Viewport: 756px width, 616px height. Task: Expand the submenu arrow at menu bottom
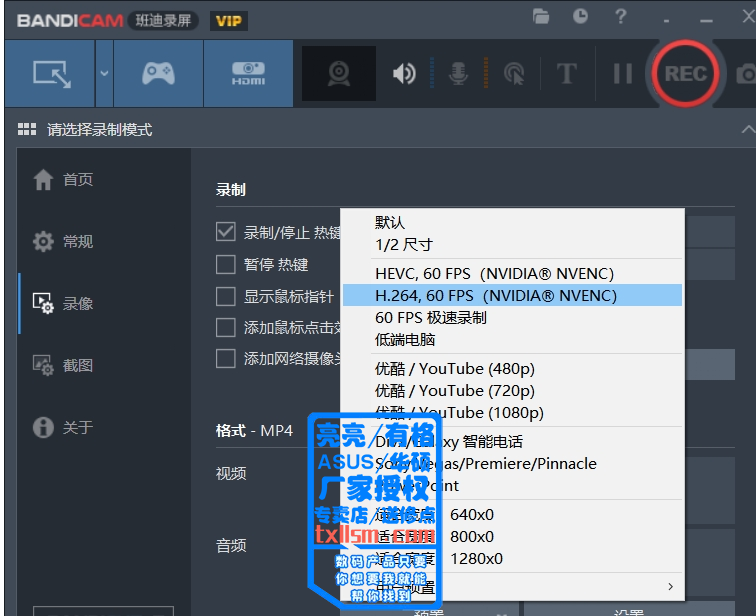[670, 587]
